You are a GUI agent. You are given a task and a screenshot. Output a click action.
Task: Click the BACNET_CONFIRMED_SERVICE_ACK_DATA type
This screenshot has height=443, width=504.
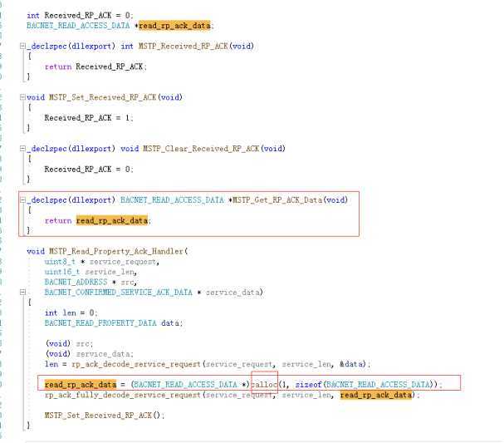point(118,293)
